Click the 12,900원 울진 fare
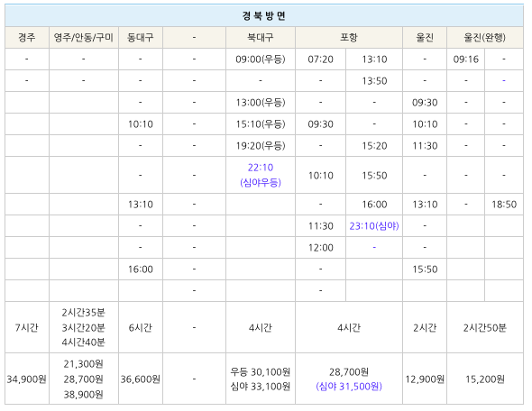Screen dimensions: 532x411 [x=425, y=379]
